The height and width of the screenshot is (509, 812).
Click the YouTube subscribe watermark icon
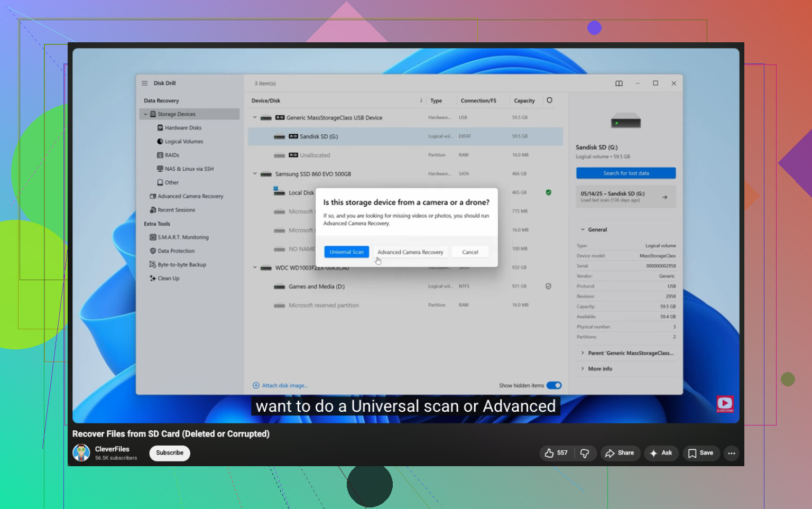725,404
